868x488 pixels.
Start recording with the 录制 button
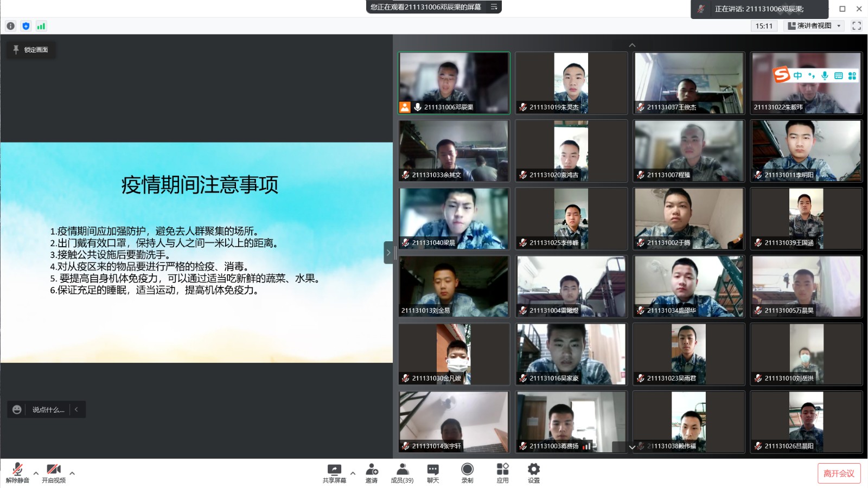click(467, 473)
